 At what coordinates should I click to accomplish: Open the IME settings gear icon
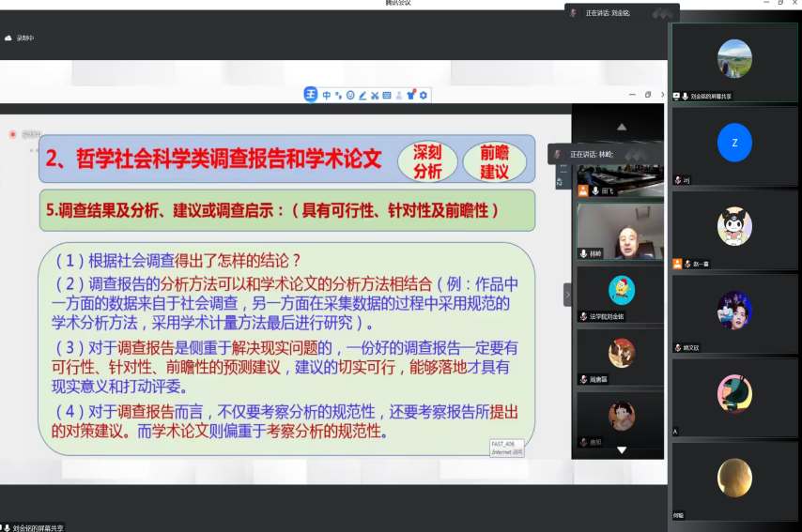click(424, 95)
